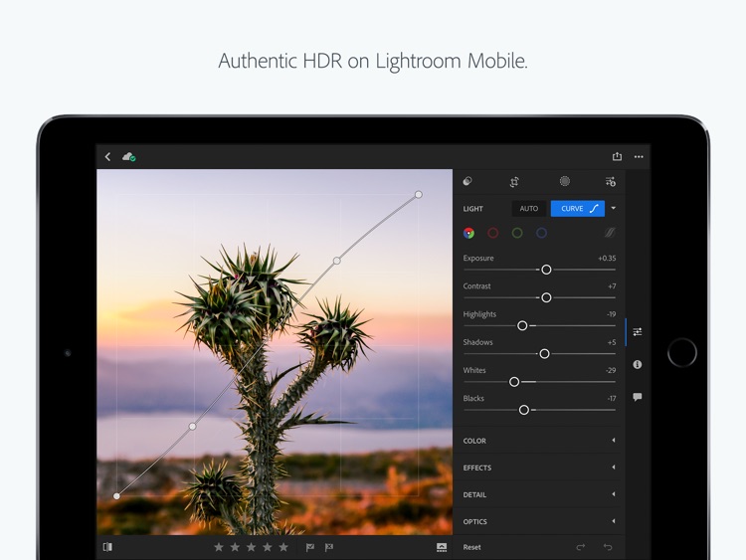Rate photo four stars
Viewport: 746px width, 560px height.
pyautogui.click(x=268, y=547)
